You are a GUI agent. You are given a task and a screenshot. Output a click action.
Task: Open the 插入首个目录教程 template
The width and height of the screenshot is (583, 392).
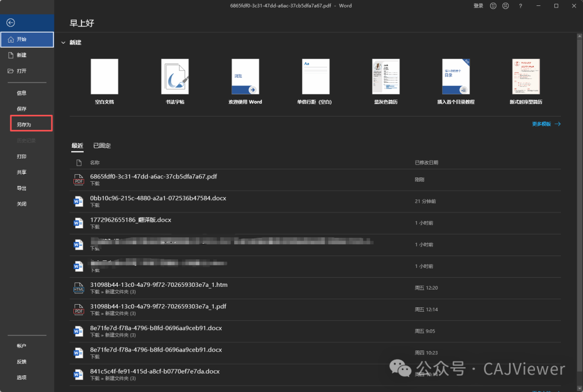click(x=456, y=77)
